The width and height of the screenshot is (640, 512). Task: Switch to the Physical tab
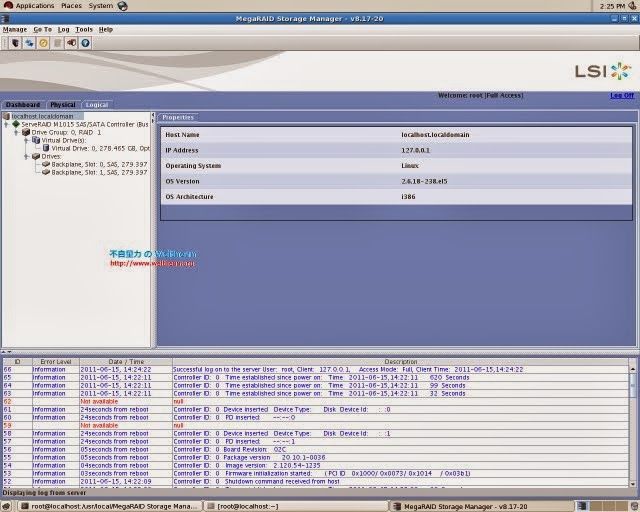pyautogui.click(x=62, y=105)
